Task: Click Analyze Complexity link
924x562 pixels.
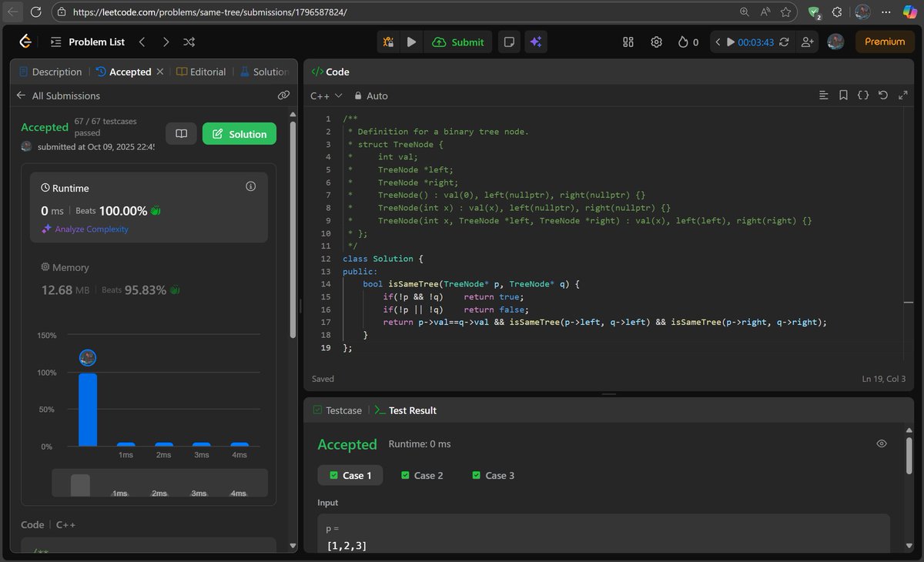Action: pos(85,229)
